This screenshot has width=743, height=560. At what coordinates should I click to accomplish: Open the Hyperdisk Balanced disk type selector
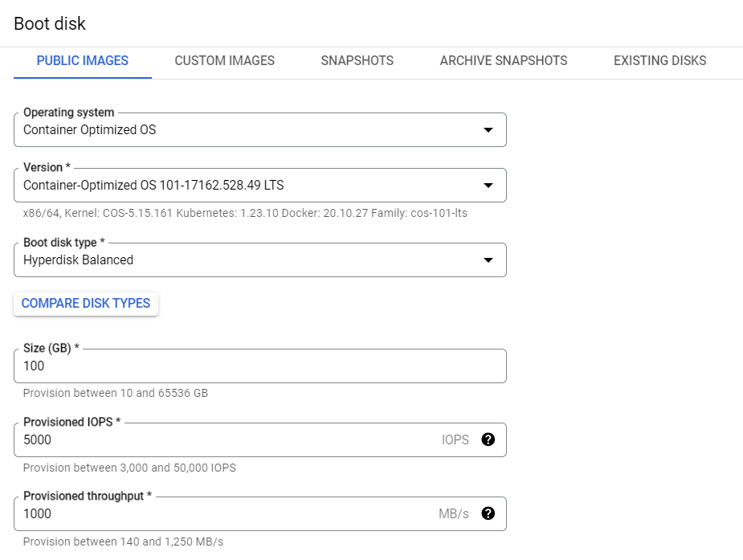click(241, 260)
